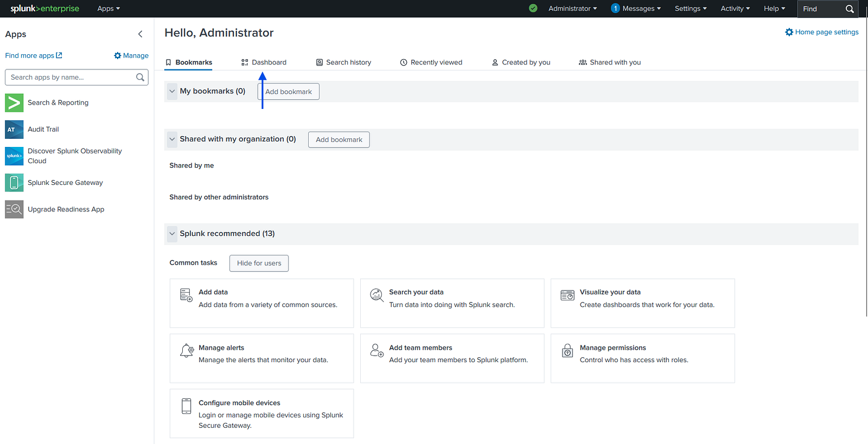
Task: Switch to the Shared with you tab
Action: tap(610, 62)
